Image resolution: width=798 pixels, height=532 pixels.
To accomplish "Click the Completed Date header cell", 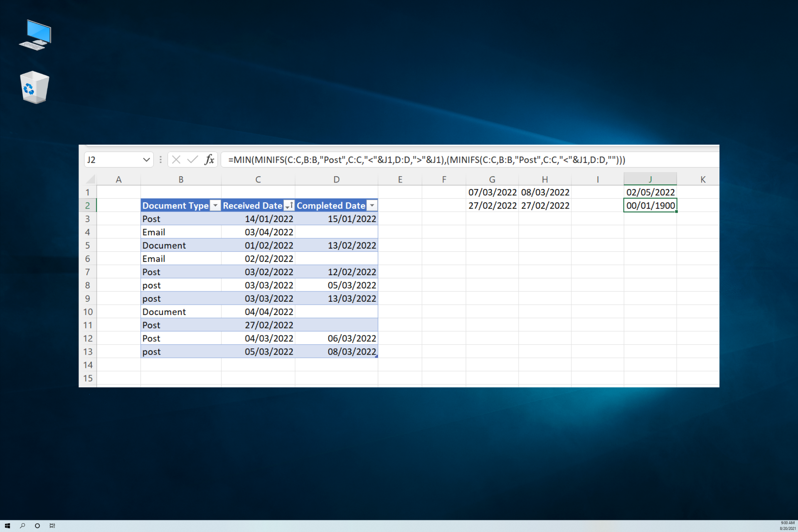I will [336, 205].
